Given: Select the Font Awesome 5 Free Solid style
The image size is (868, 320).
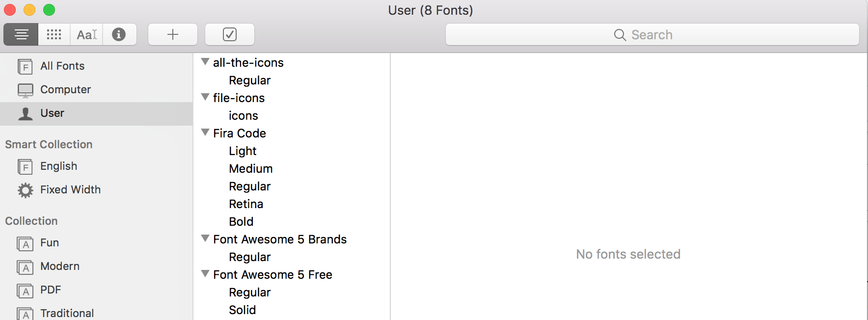Looking at the screenshot, I should pos(242,310).
